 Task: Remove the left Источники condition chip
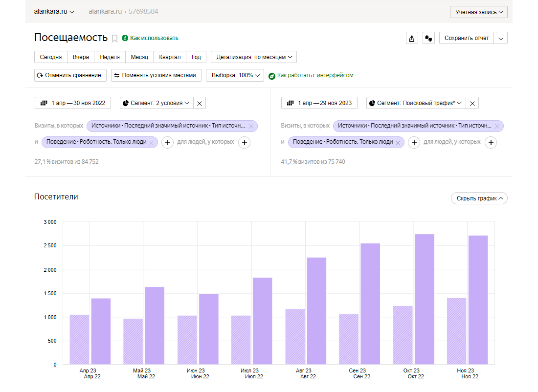click(251, 126)
